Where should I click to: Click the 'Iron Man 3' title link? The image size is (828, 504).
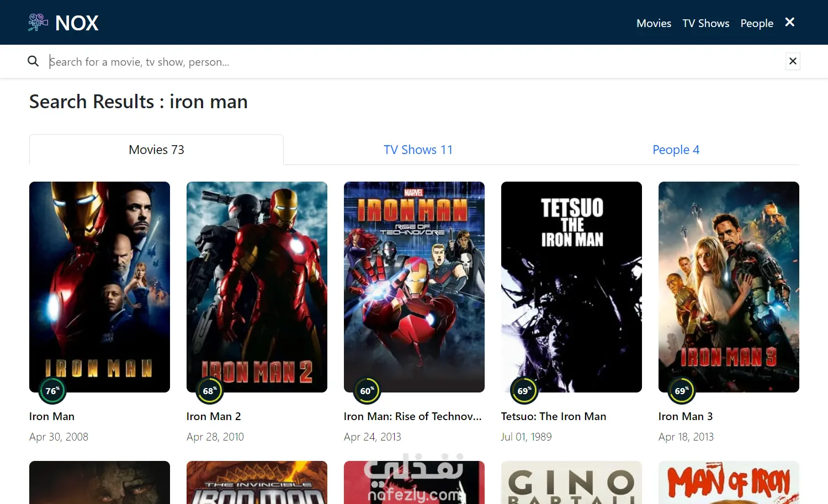686,416
